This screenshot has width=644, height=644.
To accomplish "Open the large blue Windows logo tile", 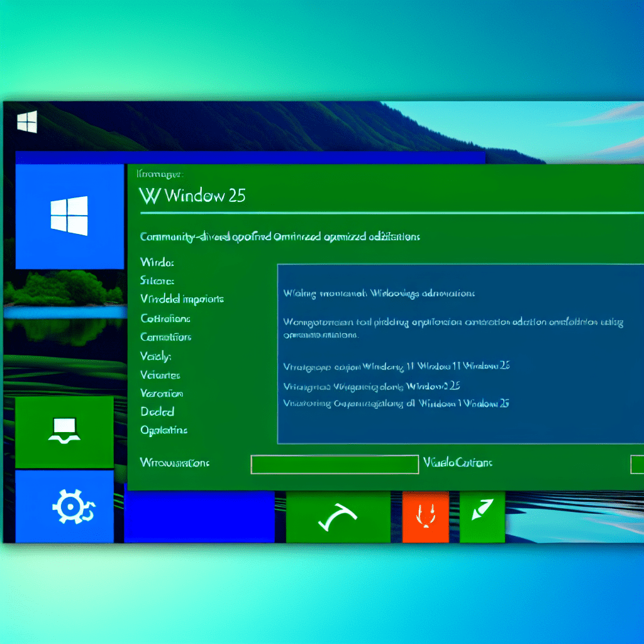I will [x=69, y=216].
